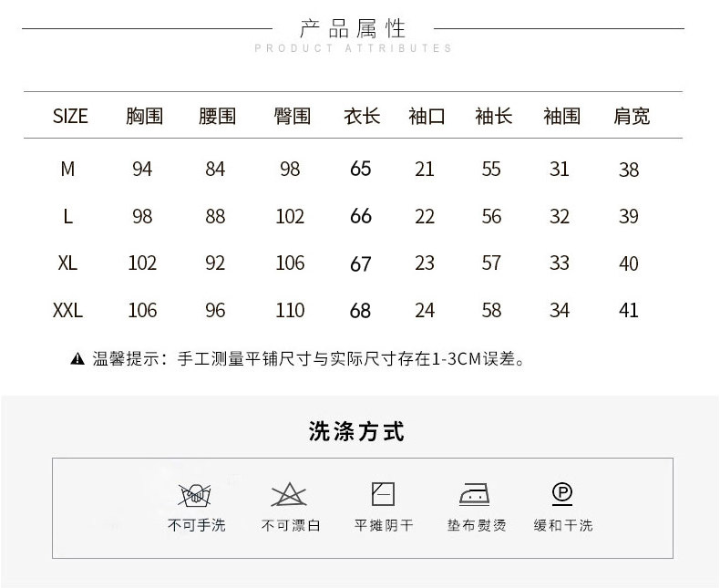The height and width of the screenshot is (588, 720).
Task: Click the 温馨提示 measurement note text
Action: tap(310, 359)
